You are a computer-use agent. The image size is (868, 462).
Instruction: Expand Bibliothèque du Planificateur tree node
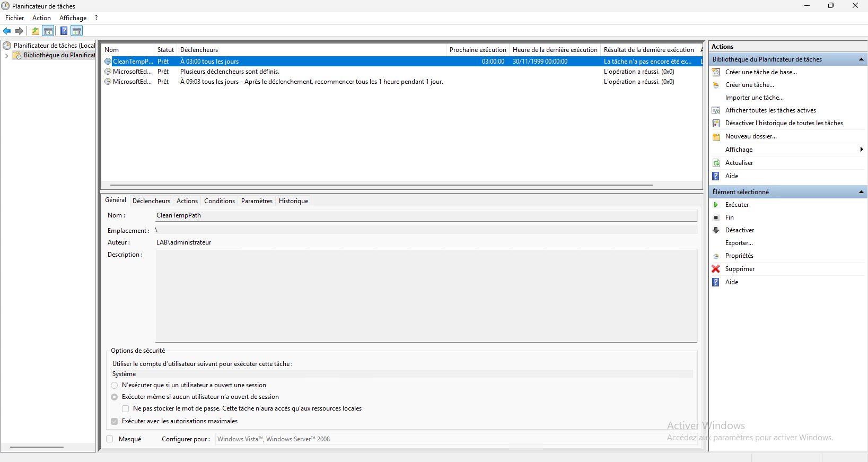[x=6, y=56]
